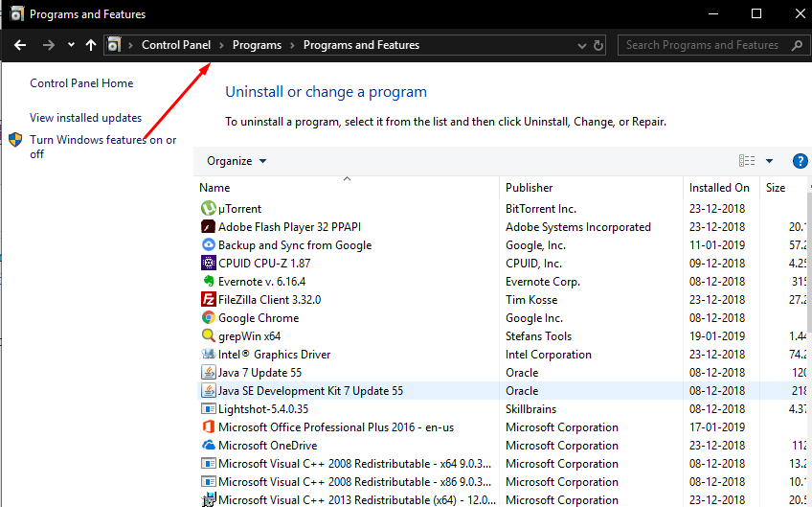The height and width of the screenshot is (507, 812).
Task: Go up one folder level
Action: pyautogui.click(x=91, y=45)
